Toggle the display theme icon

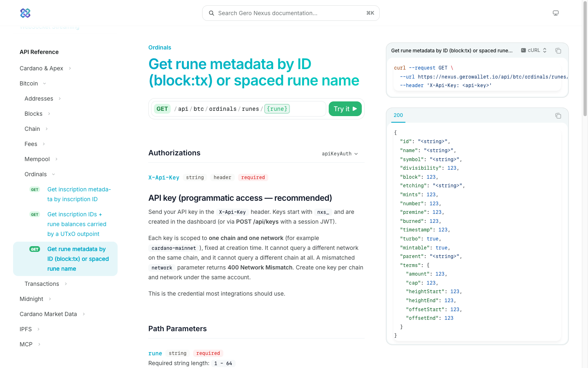(x=556, y=13)
